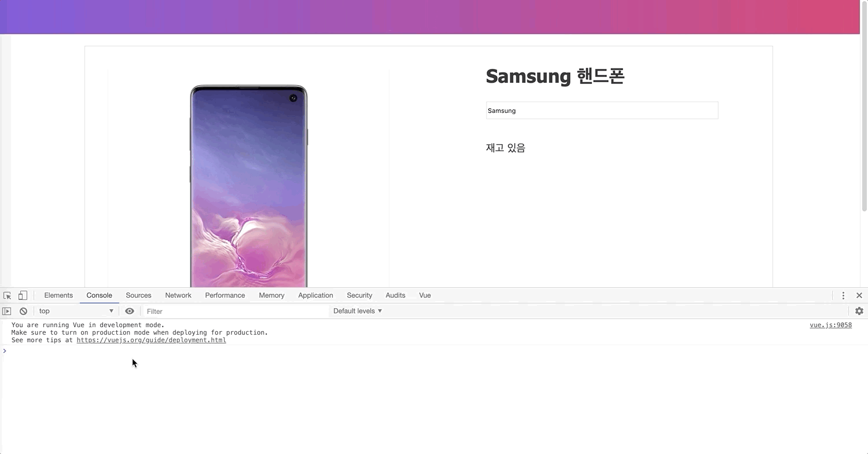Activate the inspect element picker icon
The width and height of the screenshot is (868, 454).
(8, 295)
